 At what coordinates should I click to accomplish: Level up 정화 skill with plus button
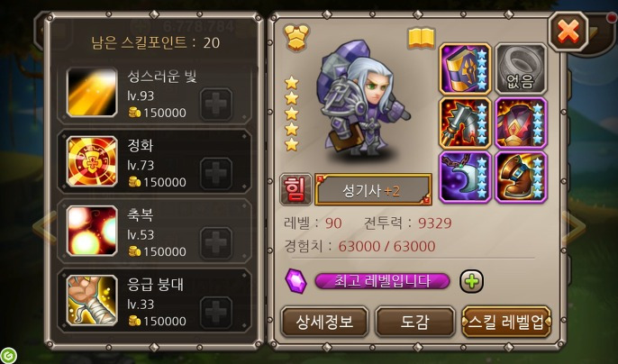click(x=216, y=174)
